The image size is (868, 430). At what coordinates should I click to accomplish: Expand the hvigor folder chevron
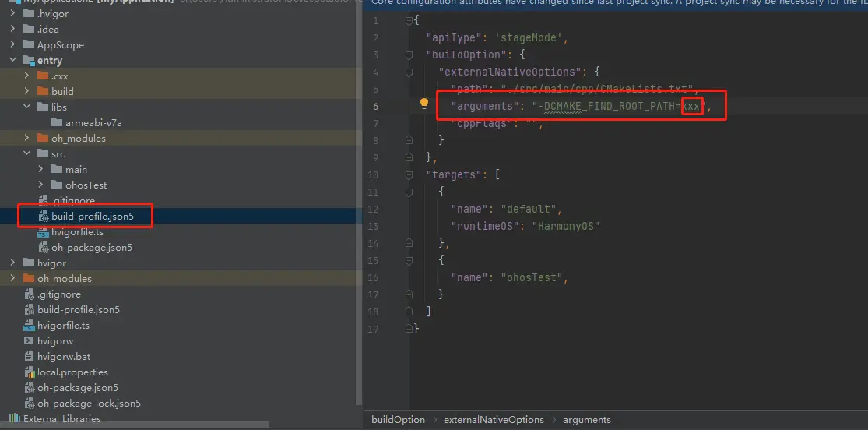pos(12,263)
